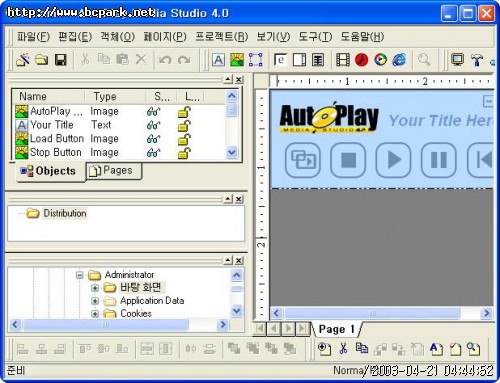This screenshot has width=500, height=383.
Task: Insert a Text object with the A icon
Action: (x=218, y=60)
